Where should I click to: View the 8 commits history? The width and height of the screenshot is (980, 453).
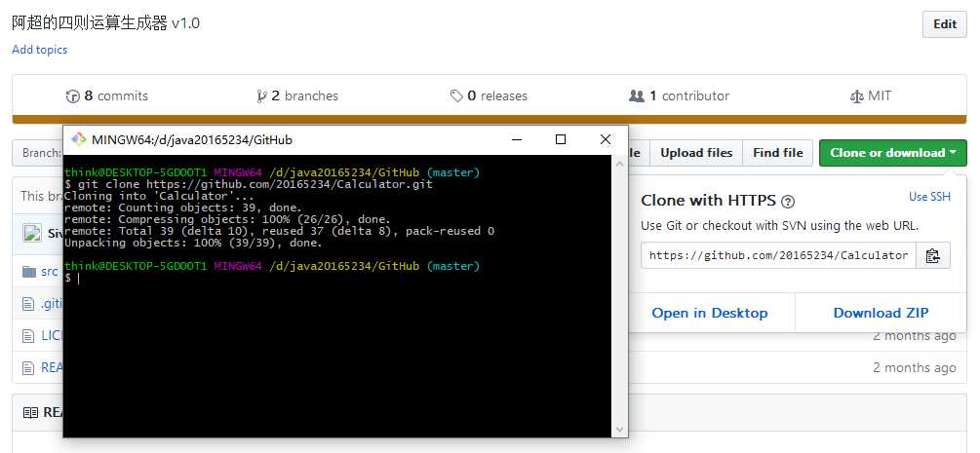click(107, 95)
